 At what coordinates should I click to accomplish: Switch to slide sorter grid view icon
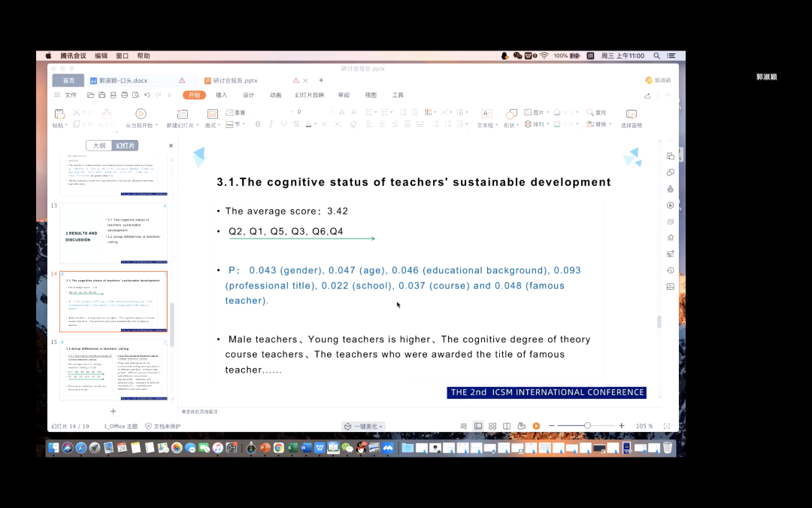[492, 426]
